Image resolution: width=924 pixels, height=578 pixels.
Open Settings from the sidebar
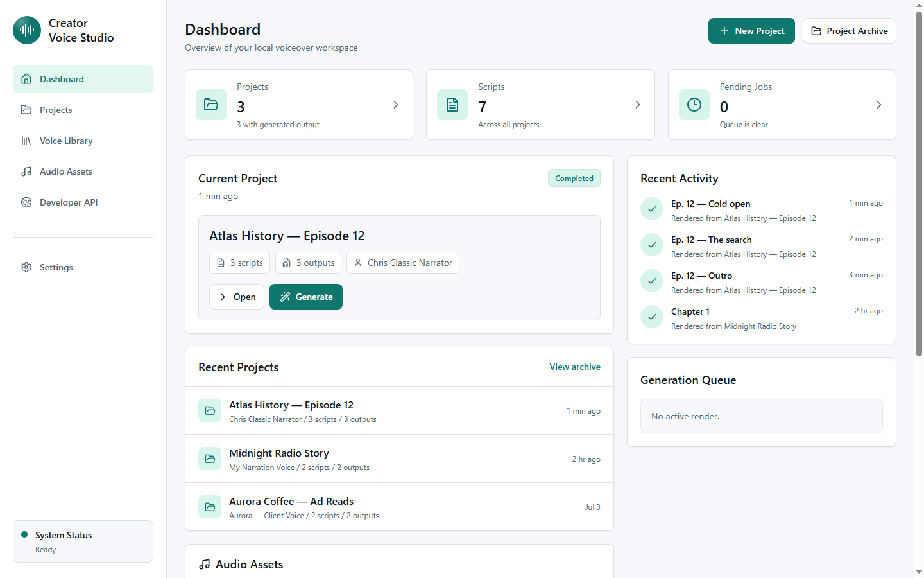(x=83, y=267)
